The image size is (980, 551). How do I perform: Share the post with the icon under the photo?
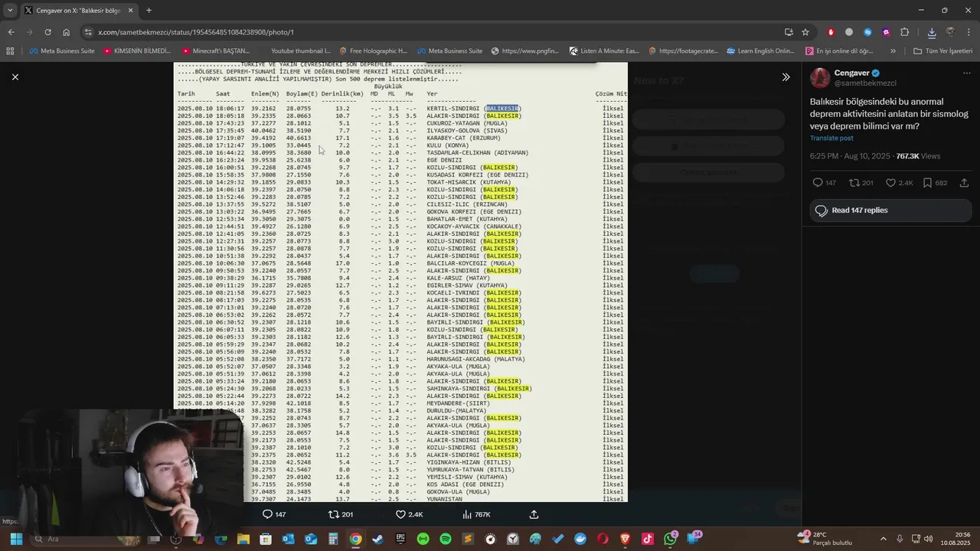pos(534,514)
